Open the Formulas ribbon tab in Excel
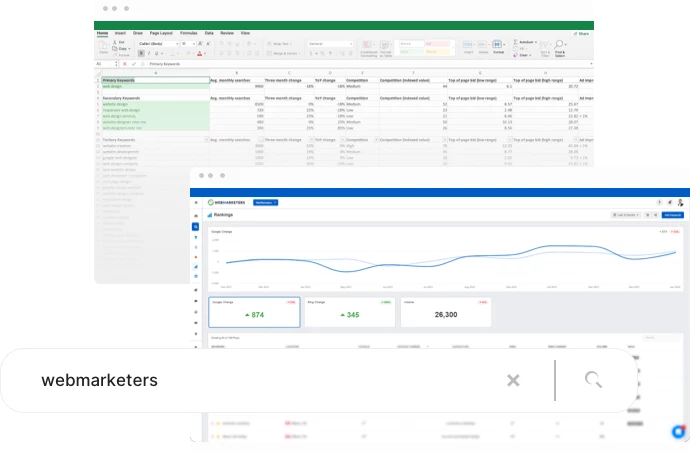690x451 pixels. pos(188,33)
